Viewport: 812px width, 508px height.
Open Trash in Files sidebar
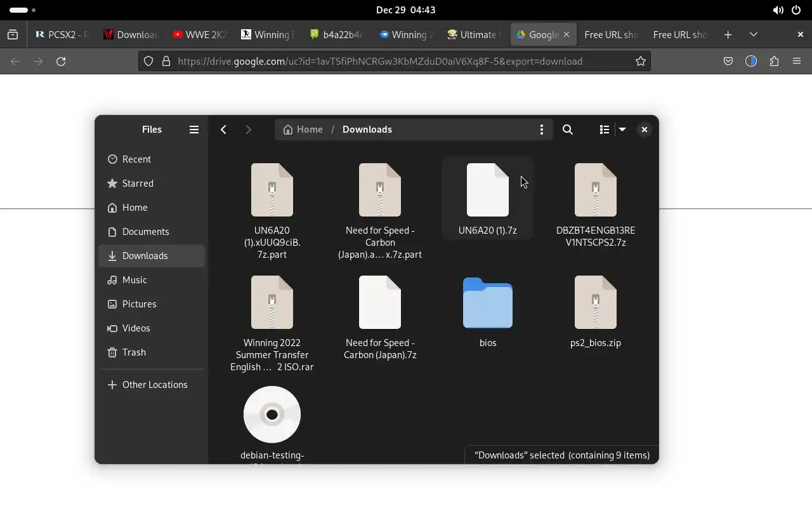[152, 352]
